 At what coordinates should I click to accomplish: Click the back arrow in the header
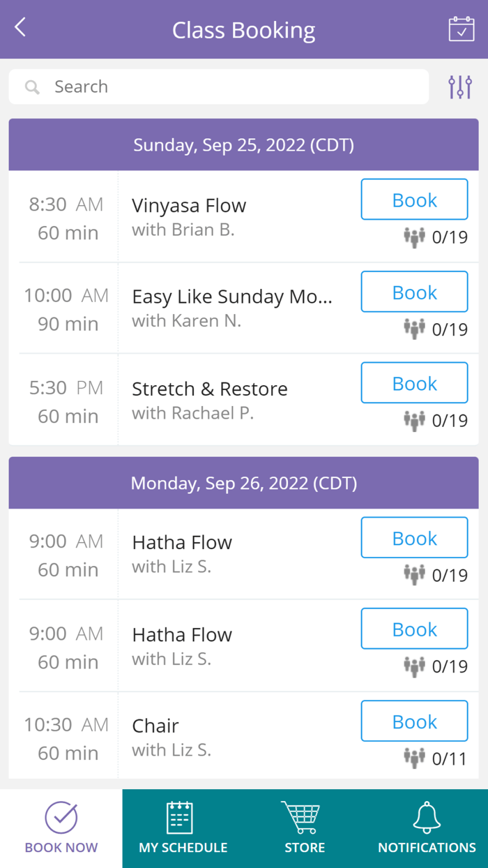point(19,27)
